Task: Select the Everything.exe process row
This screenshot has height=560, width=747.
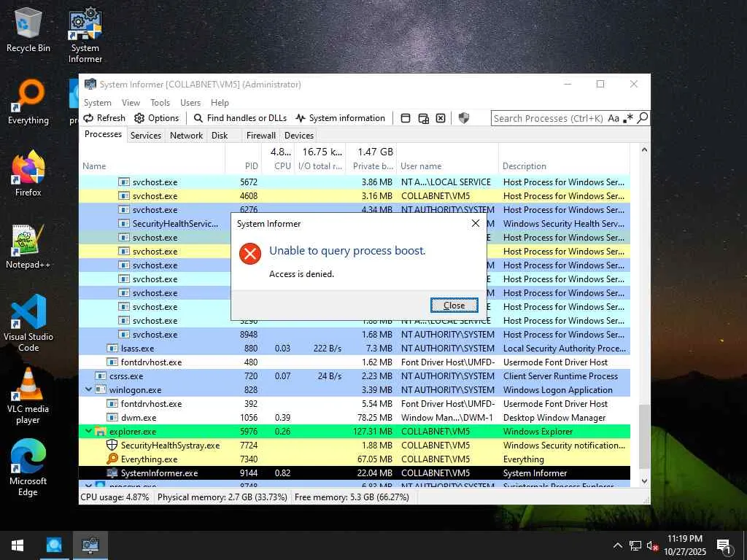Action: (355, 459)
